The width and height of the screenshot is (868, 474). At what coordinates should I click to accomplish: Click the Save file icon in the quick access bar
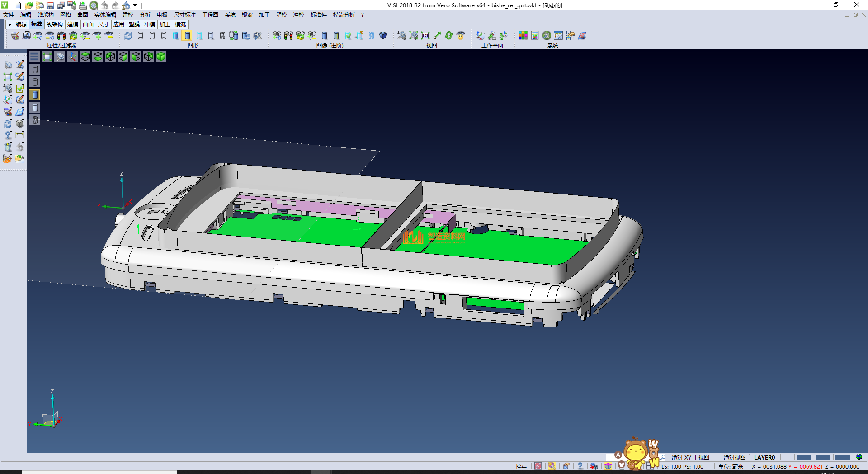coord(50,5)
